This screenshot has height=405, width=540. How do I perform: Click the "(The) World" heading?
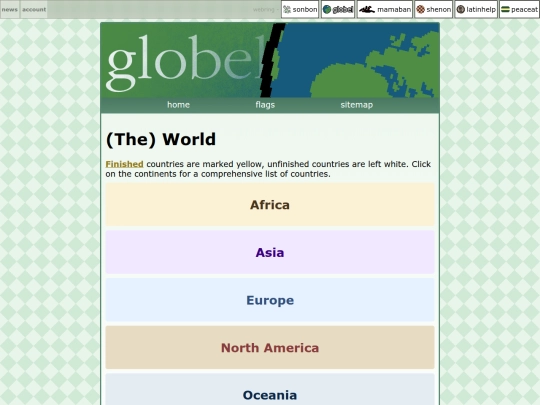pos(161,139)
